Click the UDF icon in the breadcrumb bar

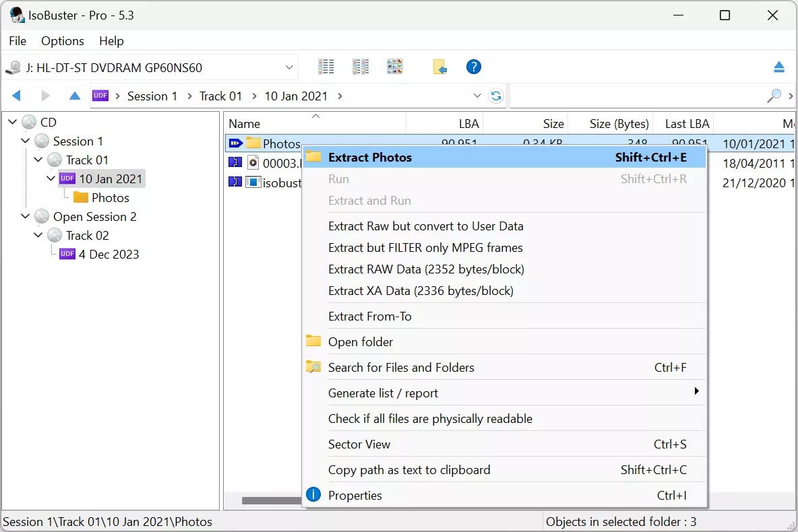click(100, 96)
